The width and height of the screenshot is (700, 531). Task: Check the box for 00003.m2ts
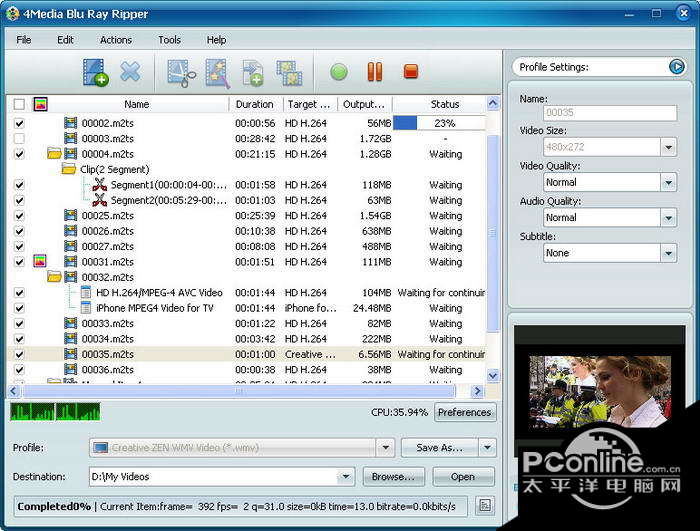click(19, 138)
